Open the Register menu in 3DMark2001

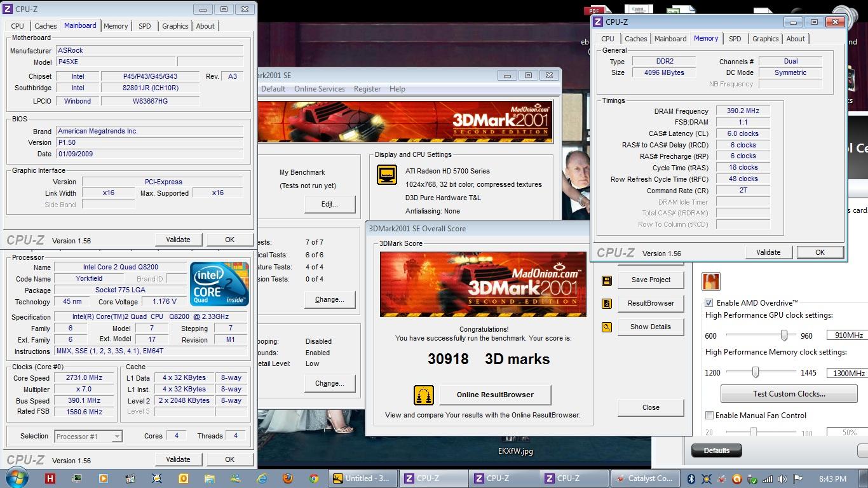367,89
